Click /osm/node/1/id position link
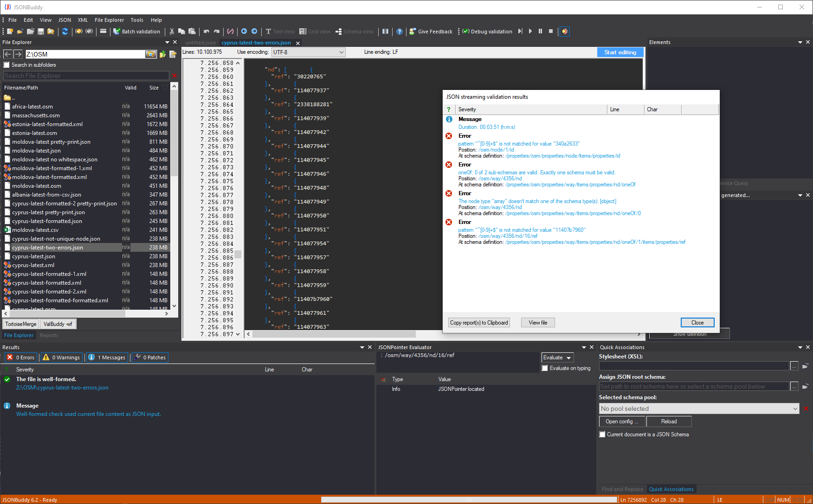Viewport: 813px width, 504px height. point(496,150)
